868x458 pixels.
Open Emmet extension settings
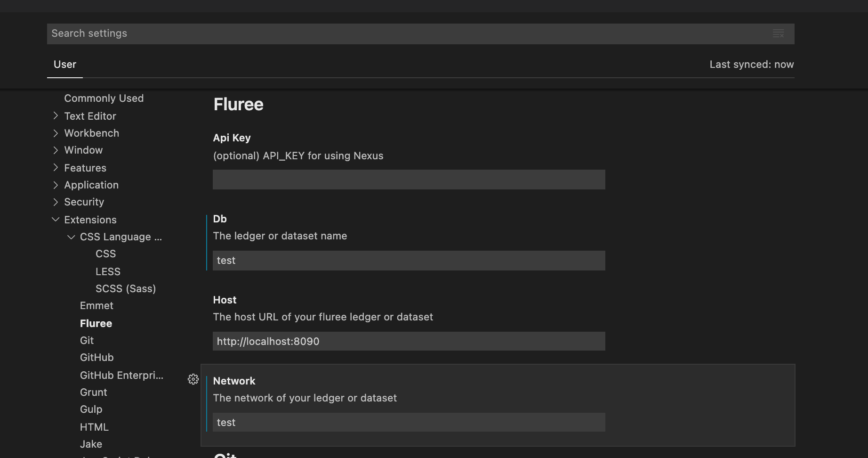pos(96,305)
